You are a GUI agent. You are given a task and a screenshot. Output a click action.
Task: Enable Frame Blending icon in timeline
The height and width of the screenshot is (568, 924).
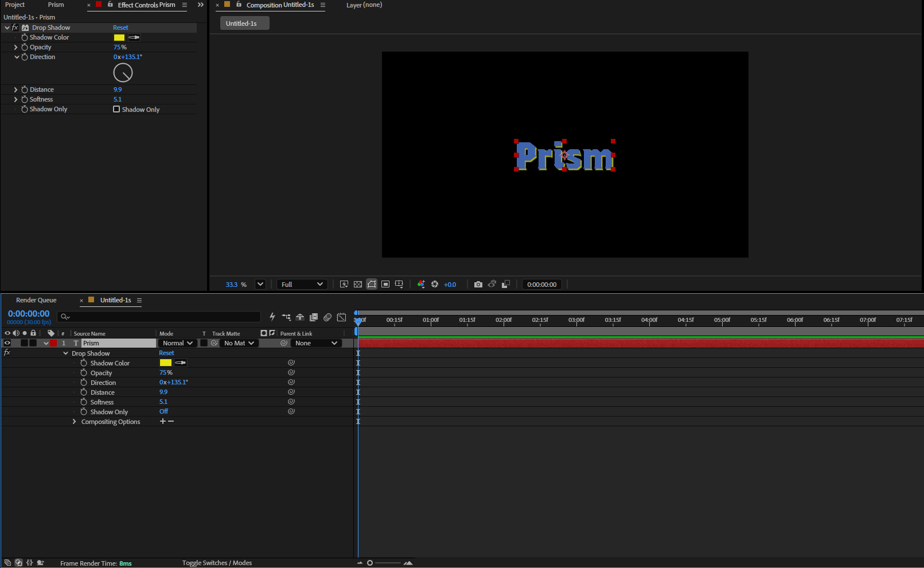pos(314,317)
